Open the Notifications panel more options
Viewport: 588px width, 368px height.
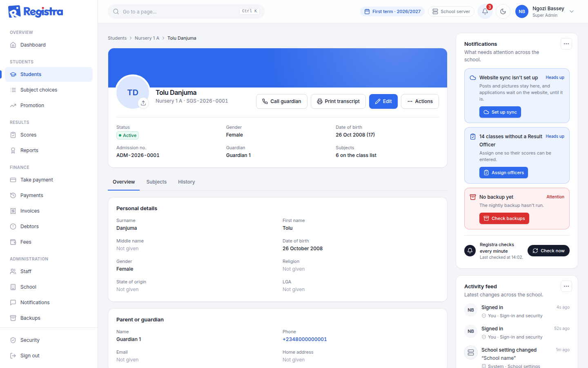566,44
